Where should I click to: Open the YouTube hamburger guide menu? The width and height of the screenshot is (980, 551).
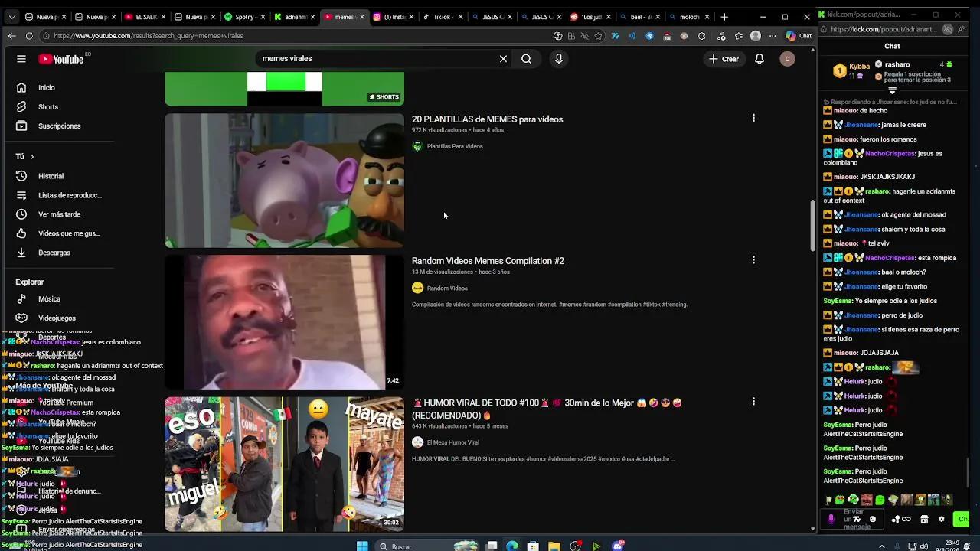(x=21, y=59)
